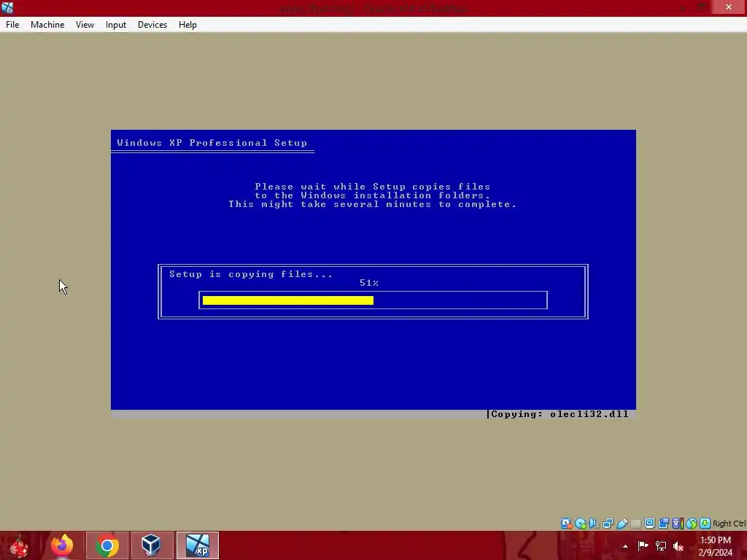Click the hard disk activity indicator icon
747x560 pixels.
click(x=566, y=524)
